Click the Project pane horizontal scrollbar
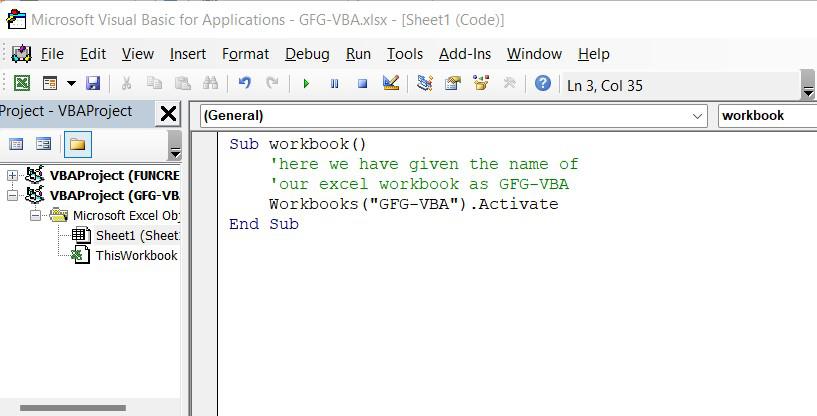Image resolution: width=817 pixels, height=416 pixels. click(x=73, y=408)
